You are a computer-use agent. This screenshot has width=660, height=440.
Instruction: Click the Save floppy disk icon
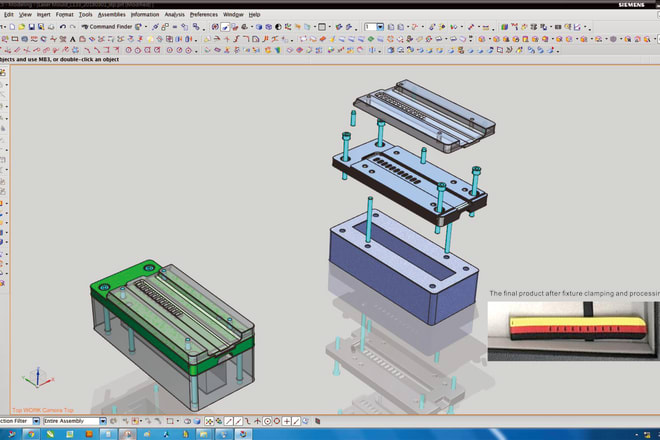pyautogui.click(x=32, y=27)
